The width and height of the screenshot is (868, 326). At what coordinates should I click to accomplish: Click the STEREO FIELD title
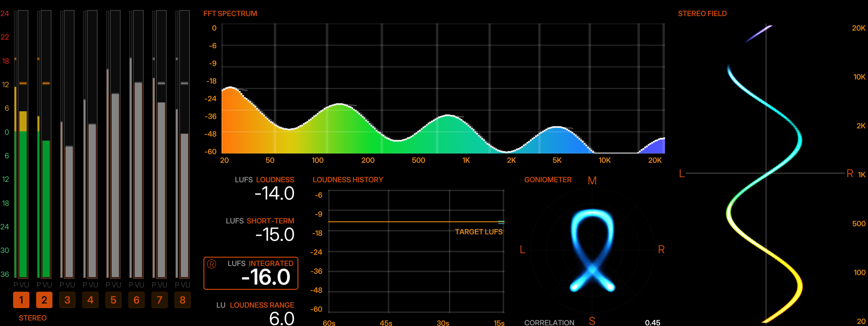[x=702, y=14]
